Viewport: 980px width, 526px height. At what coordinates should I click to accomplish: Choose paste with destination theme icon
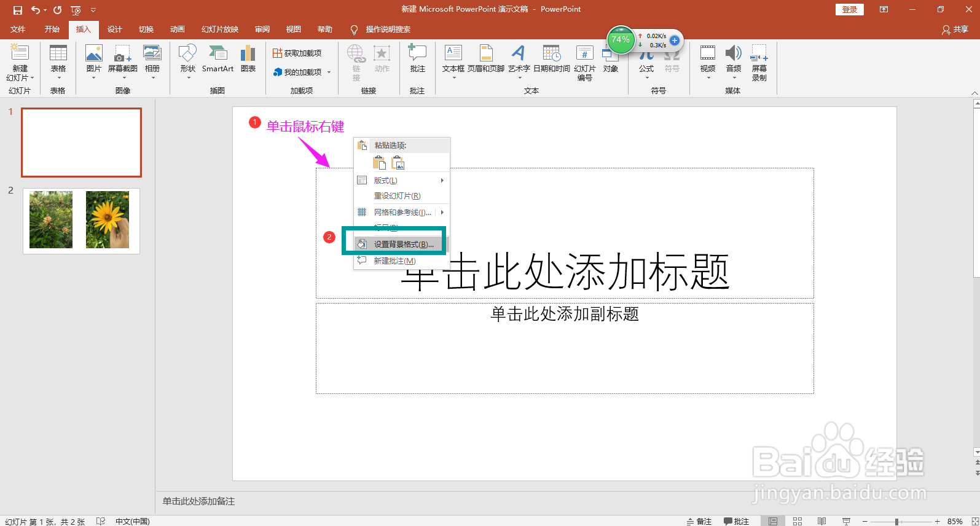(x=380, y=163)
